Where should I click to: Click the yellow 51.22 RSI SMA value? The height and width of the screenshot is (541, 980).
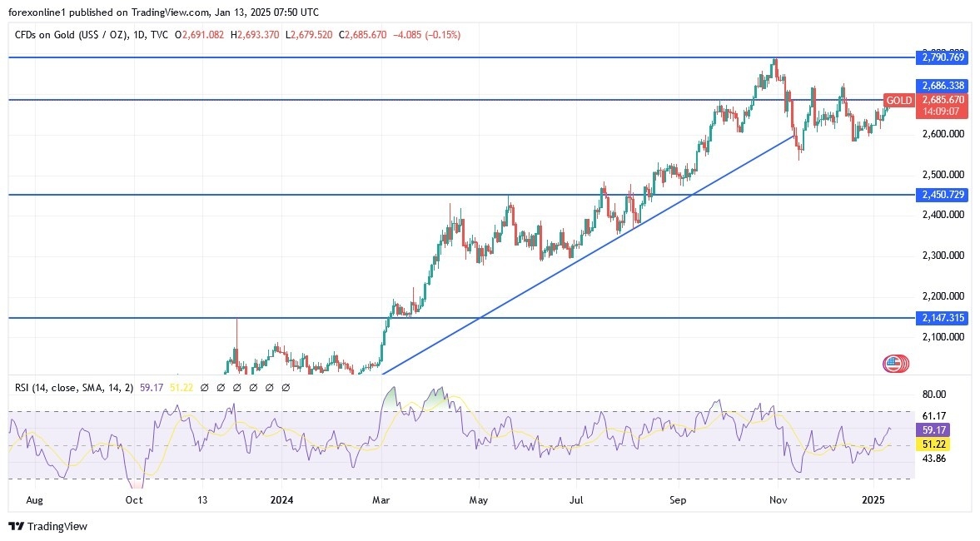click(182, 387)
